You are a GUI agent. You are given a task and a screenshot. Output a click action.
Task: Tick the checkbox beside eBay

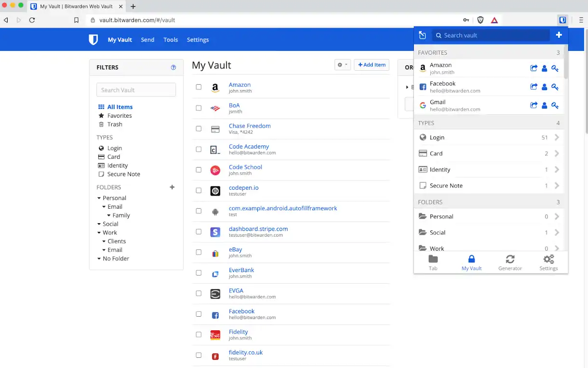point(199,252)
